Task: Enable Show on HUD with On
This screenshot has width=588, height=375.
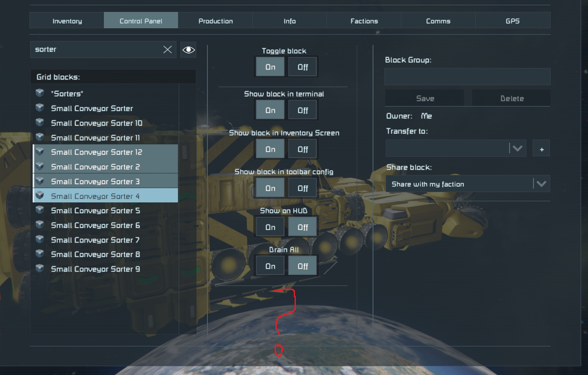Action: [x=270, y=227]
